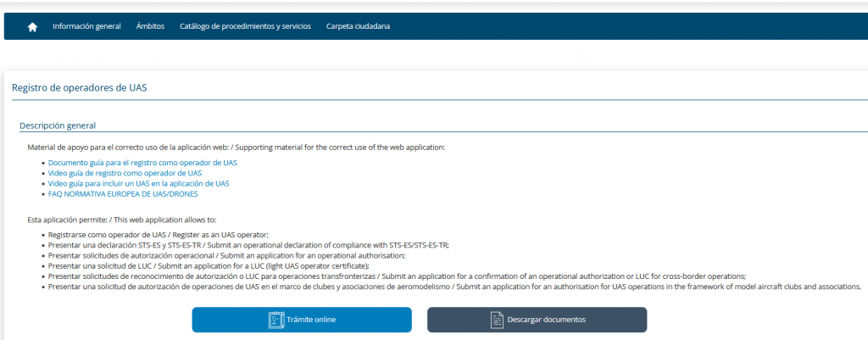Image resolution: width=868 pixels, height=340 pixels.
Task: Open the Carpeta ciudadana menu
Action: (359, 26)
